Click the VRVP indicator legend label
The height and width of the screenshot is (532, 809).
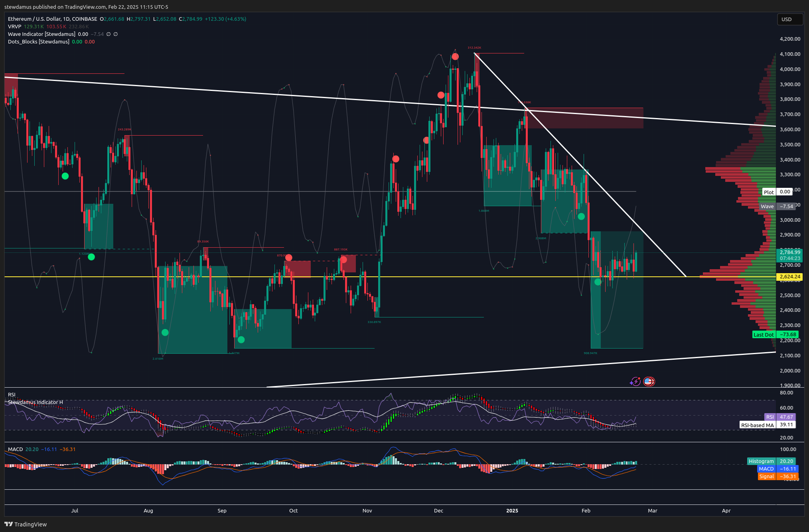pos(14,26)
